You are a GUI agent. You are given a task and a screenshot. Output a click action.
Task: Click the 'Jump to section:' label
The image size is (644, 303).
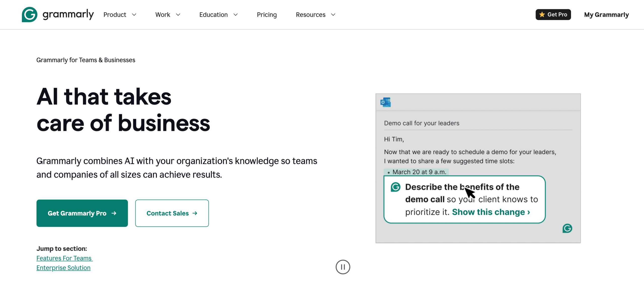click(62, 248)
